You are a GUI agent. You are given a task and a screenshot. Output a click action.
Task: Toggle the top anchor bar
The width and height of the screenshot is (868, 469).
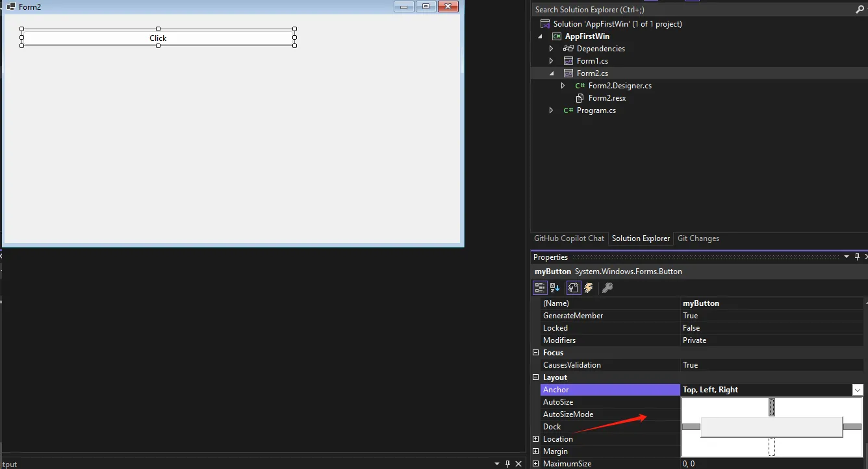tap(772, 407)
